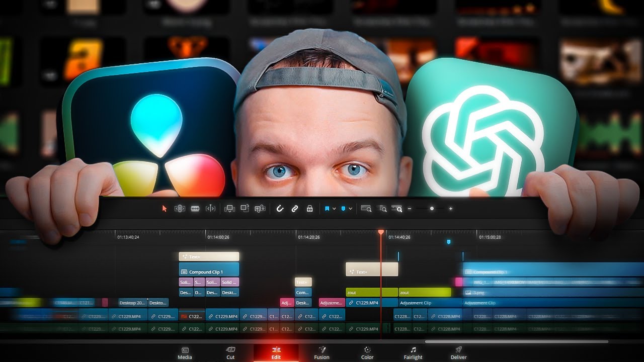Select the pink Adjustme... clip
Image resolution: width=644 pixels, height=362 pixels.
pos(332,303)
